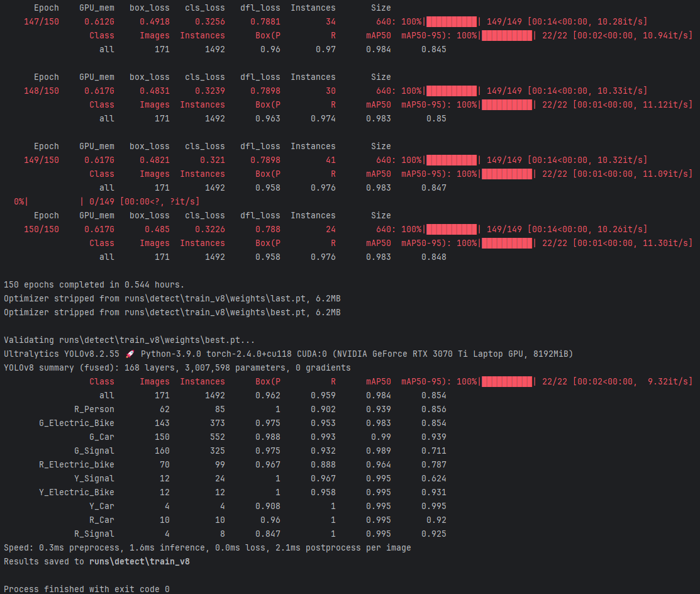Click the epoch counter '150/150'
Screen dimensions: 700x594
(x=42, y=229)
